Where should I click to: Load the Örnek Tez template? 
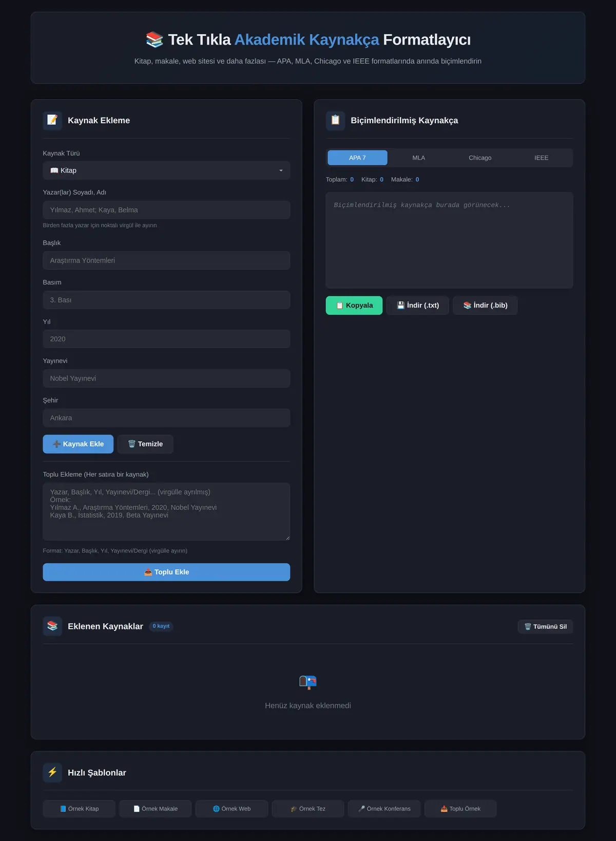tap(308, 809)
